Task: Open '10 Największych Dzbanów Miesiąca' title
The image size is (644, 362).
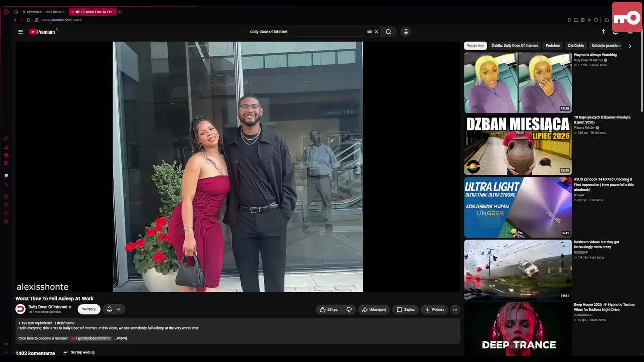Action: (602, 120)
